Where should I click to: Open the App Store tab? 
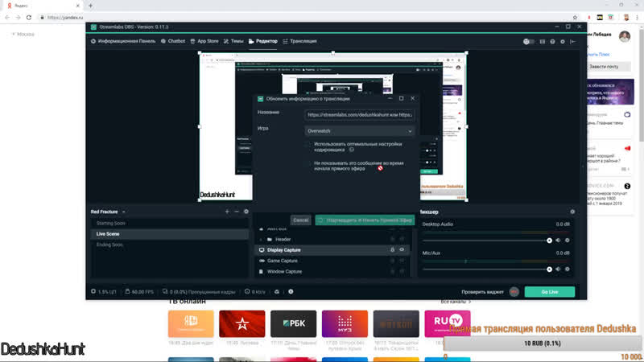pos(204,42)
